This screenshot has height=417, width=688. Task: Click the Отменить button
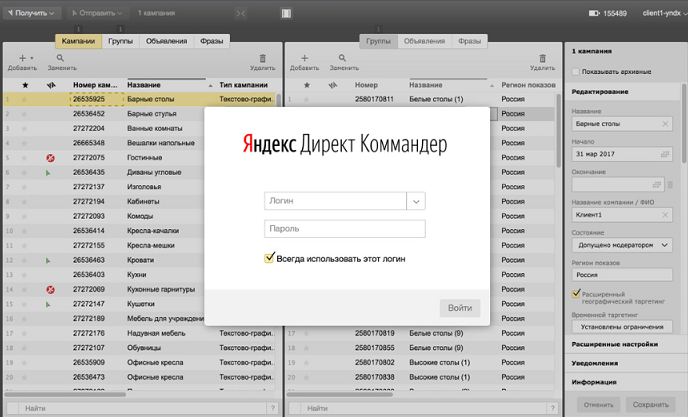pyautogui.click(x=598, y=405)
